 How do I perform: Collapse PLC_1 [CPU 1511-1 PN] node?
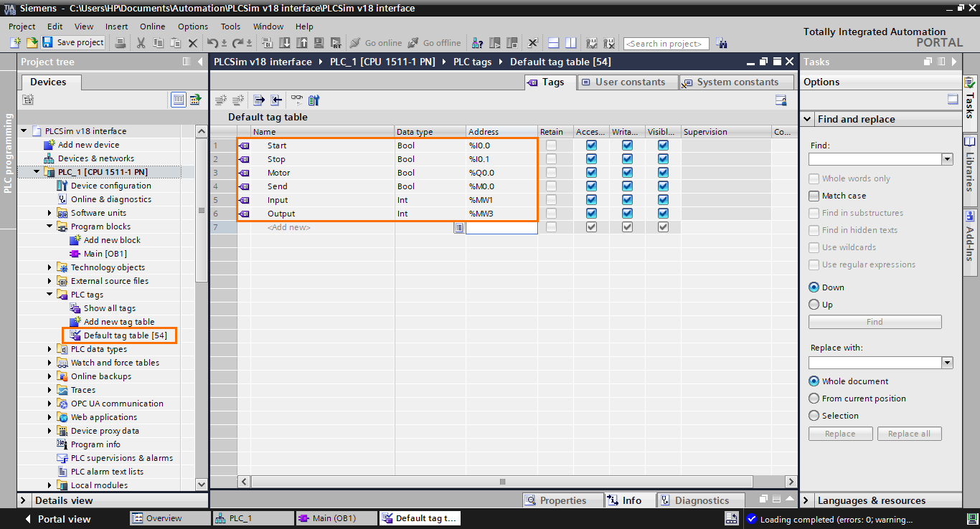pos(37,172)
